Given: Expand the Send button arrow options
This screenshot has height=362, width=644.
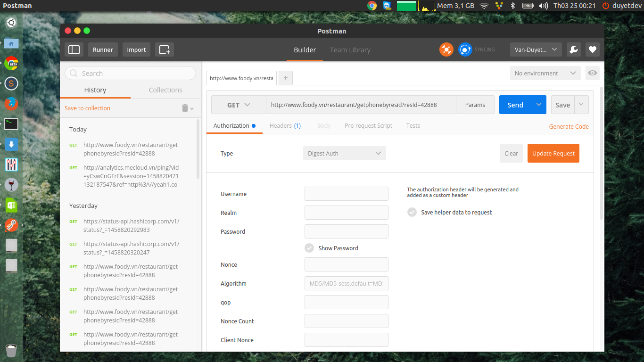Looking at the screenshot, I should (x=539, y=105).
